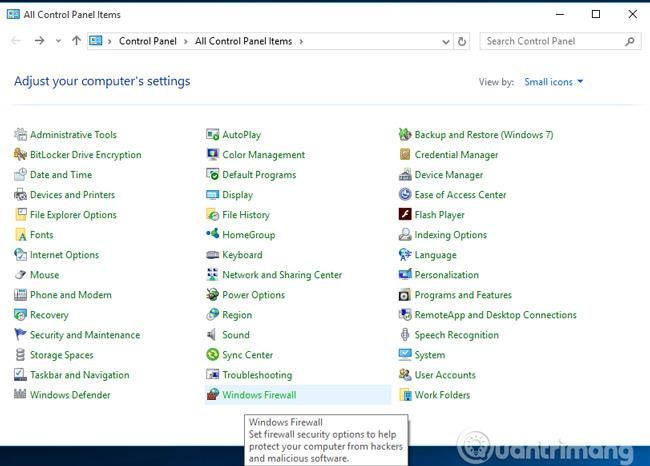This screenshot has width=650, height=466.
Task: Click the Search Control Panel field
Action: point(560,41)
